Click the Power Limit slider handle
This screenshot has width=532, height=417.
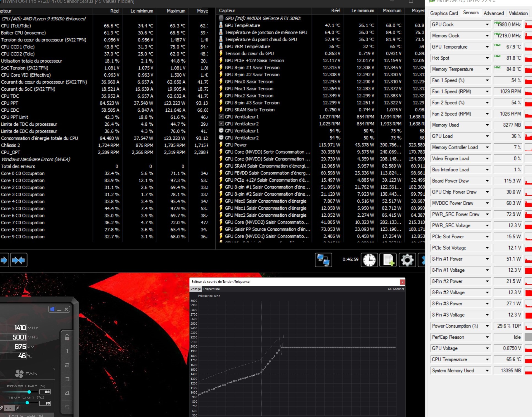(29, 392)
